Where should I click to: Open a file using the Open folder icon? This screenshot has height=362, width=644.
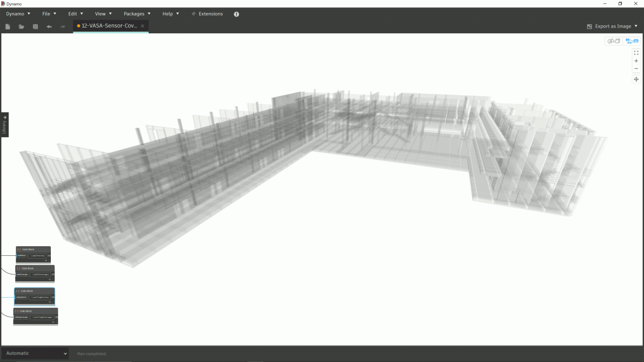pos(21,26)
